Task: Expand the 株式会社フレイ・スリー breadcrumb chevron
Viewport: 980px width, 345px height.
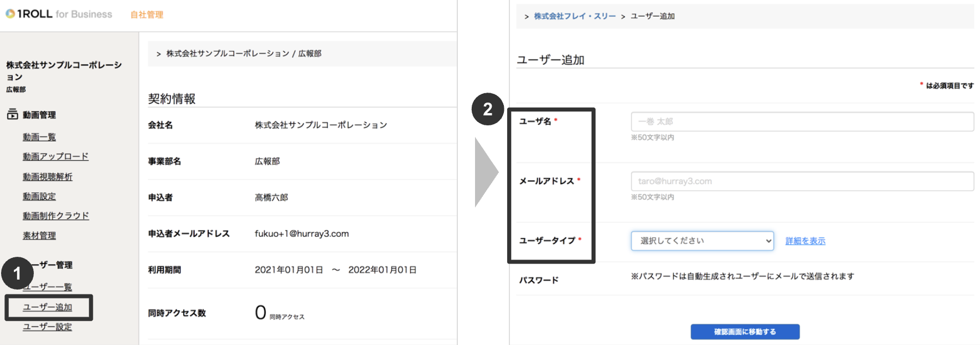Action: pos(527,17)
